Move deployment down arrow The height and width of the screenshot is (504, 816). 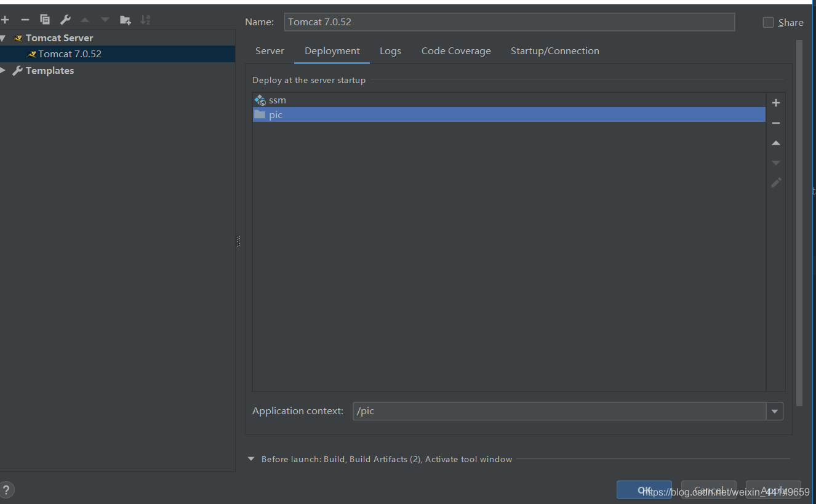coord(776,163)
